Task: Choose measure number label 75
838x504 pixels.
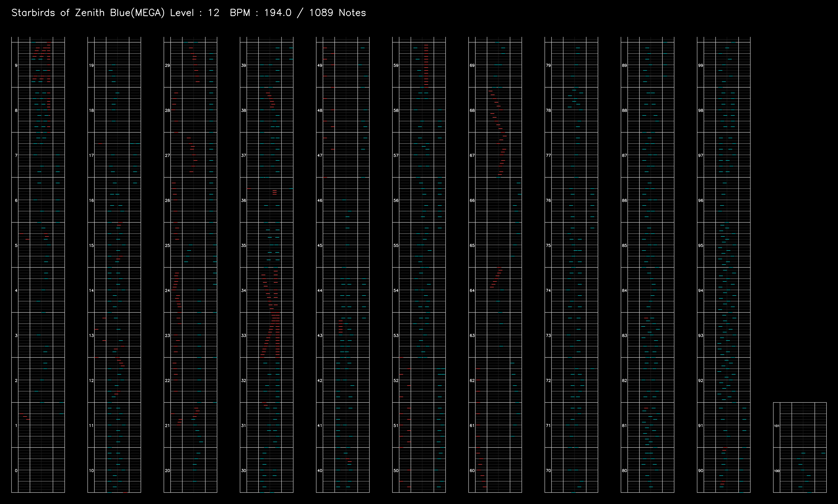Action: tap(548, 246)
